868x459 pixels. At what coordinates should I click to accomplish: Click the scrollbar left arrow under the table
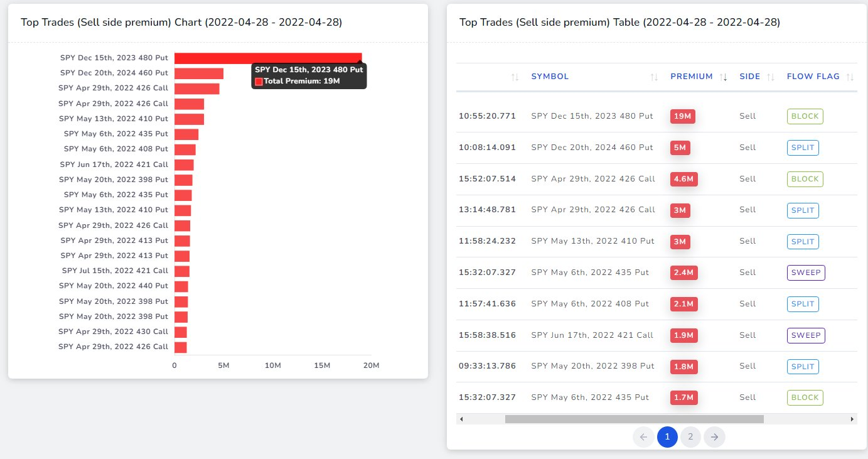[x=461, y=419]
